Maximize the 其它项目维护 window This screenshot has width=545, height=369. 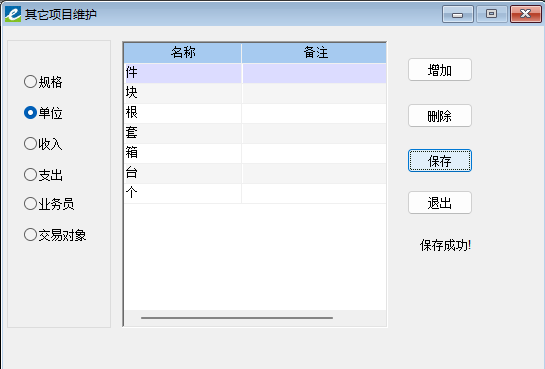(x=491, y=14)
